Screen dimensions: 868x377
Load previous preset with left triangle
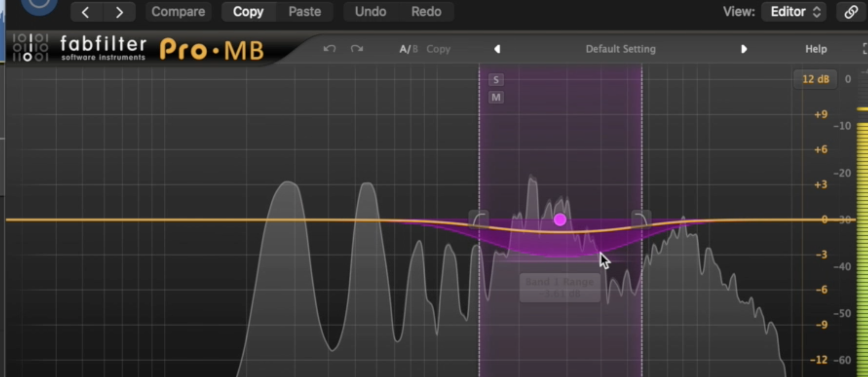[x=497, y=49]
